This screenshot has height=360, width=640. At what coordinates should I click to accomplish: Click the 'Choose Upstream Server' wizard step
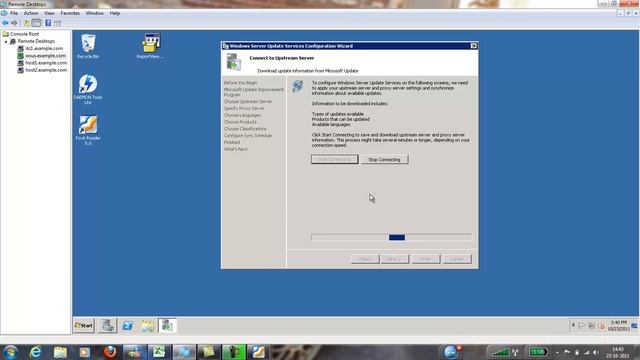[248, 102]
